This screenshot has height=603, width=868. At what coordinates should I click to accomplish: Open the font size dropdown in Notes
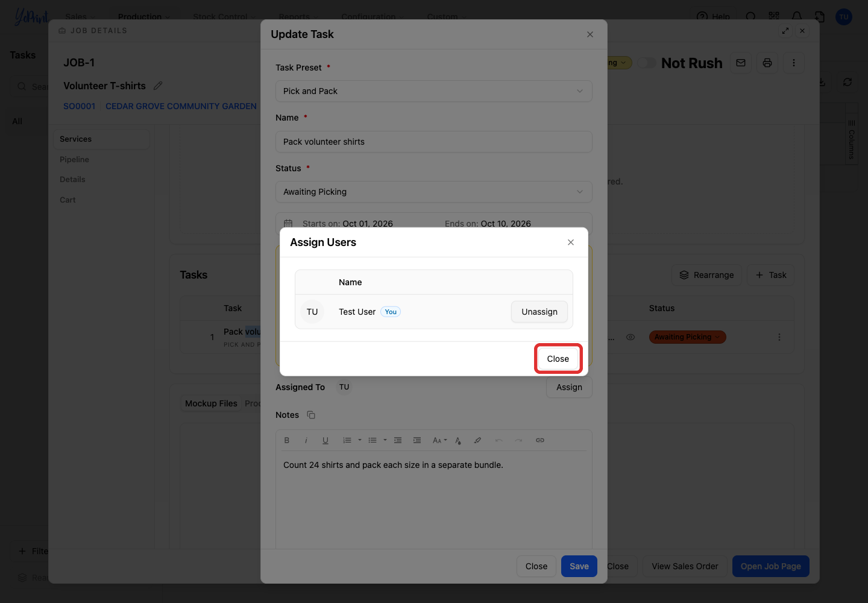coord(439,440)
